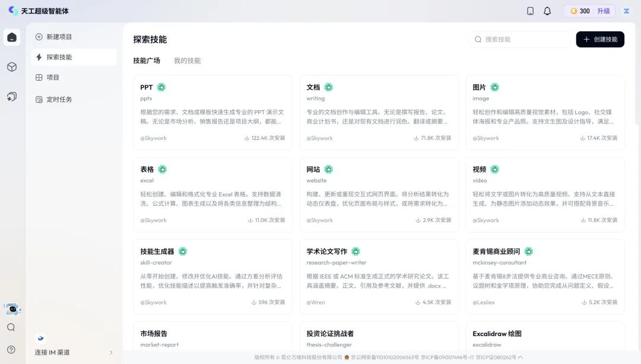Open the 麦肯锡商业顾问 skill title
Image resolution: width=641 pixels, height=364 pixels.
click(496, 251)
